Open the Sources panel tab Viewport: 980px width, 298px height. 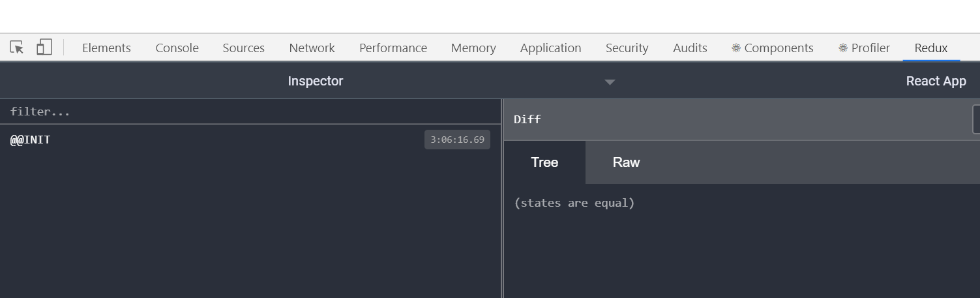pyautogui.click(x=243, y=48)
